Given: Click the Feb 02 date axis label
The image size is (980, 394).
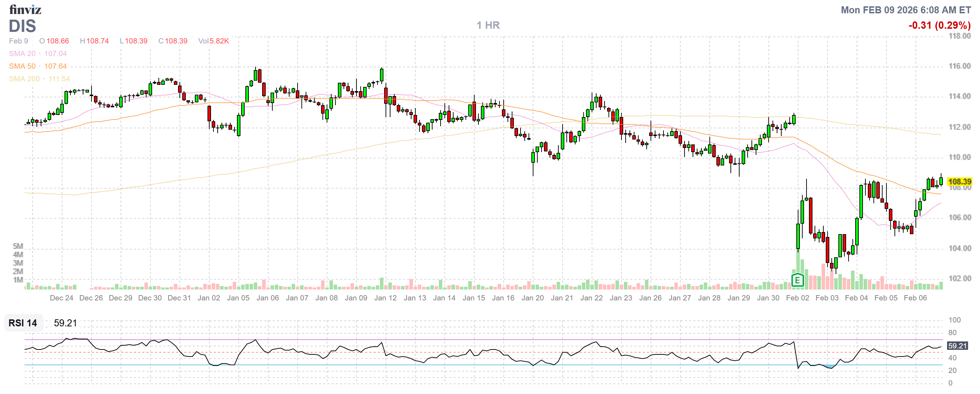Looking at the screenshot, I should point(797,298).
